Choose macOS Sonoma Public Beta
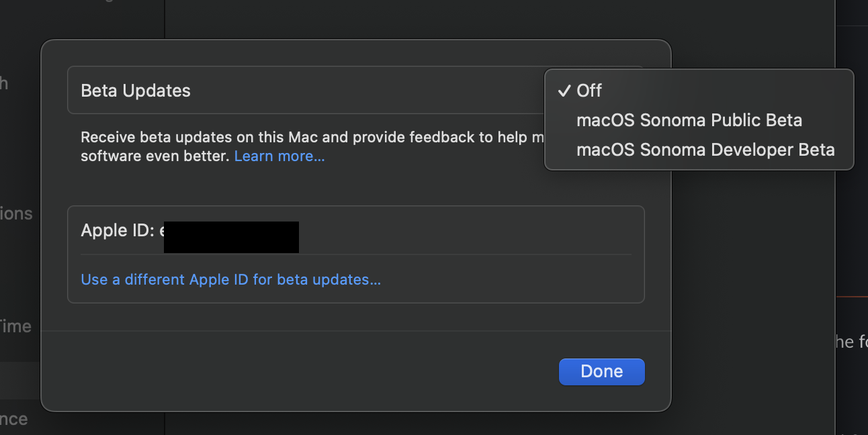 tap(689, 120)
